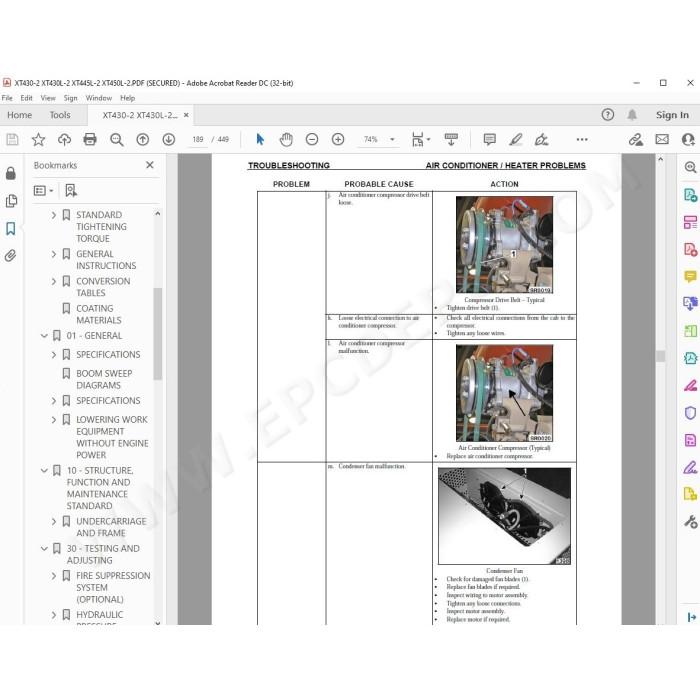Select the Hand pan tool

pos(286,140)
